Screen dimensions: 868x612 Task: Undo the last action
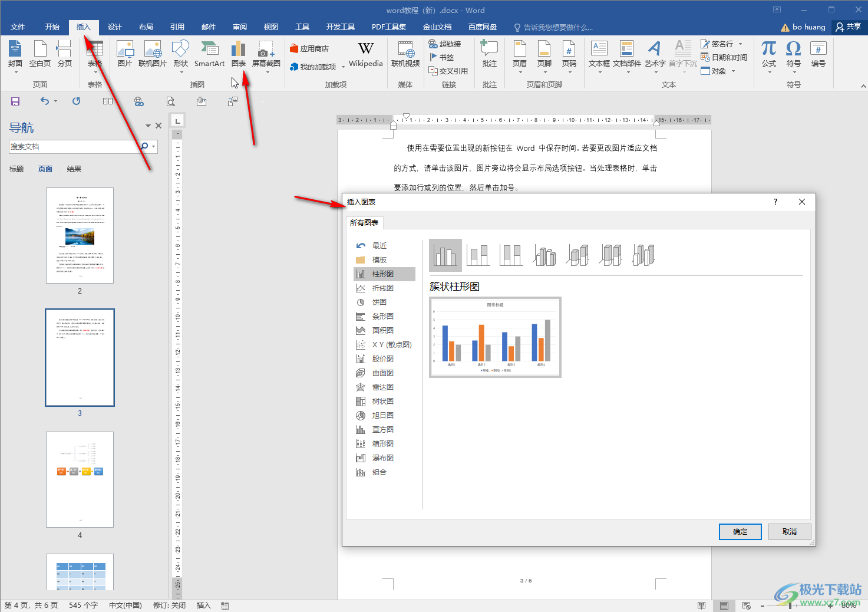coord(45,101)
